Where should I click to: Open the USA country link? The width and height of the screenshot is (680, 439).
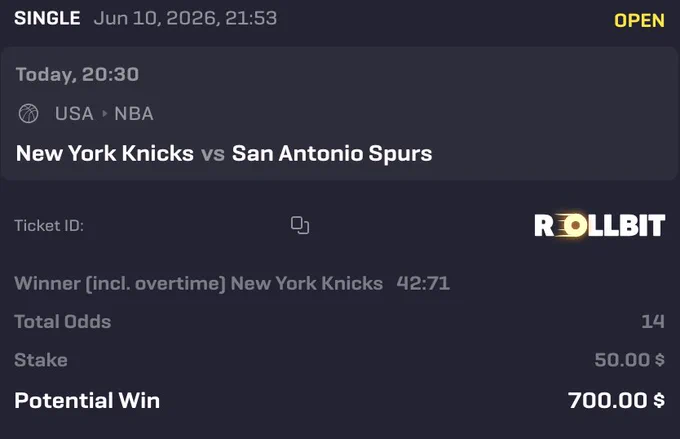(74, 114)
